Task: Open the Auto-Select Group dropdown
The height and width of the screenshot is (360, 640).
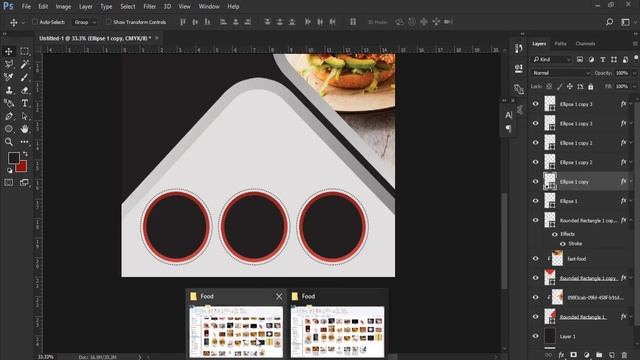Action: (84, 22)
